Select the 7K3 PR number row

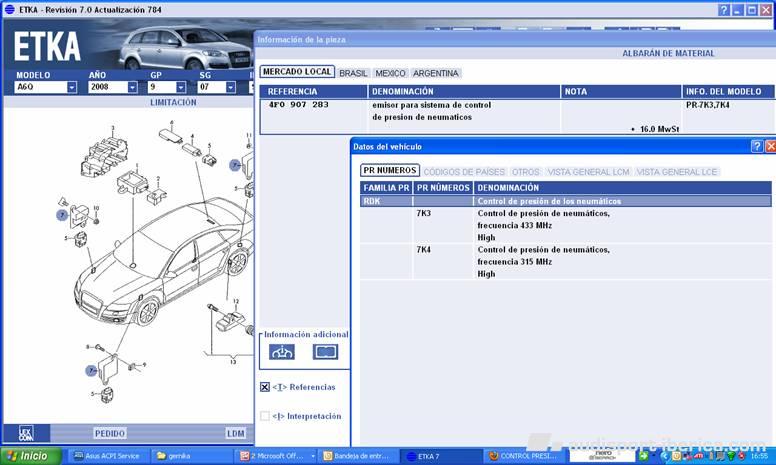tap(566, 225)
